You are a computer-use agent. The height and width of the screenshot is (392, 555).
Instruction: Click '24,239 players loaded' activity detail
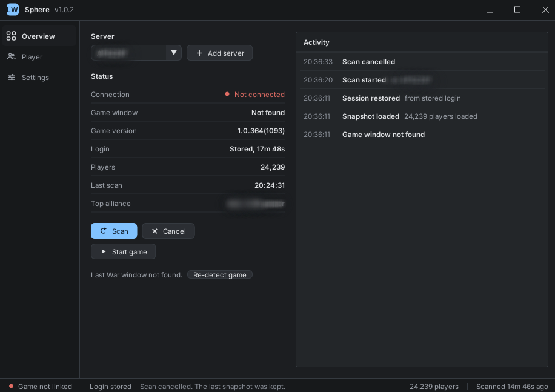(x=440, y=116)
